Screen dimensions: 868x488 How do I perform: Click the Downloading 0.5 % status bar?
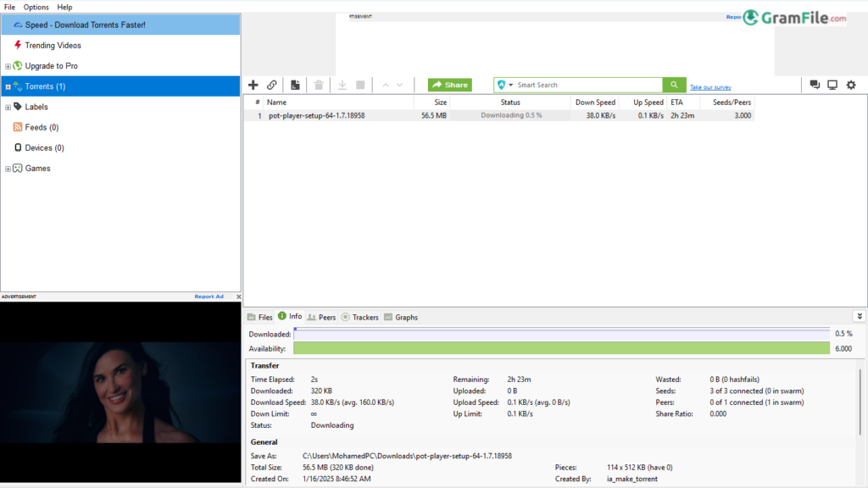point(510,115)
